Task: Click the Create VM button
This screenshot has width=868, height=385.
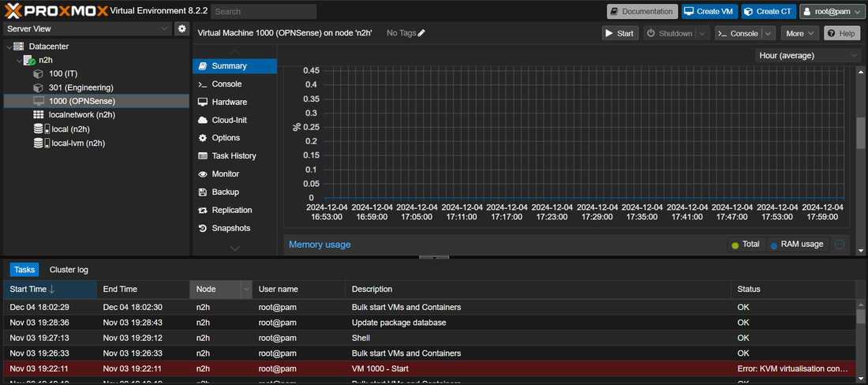Action: [707, 11]
